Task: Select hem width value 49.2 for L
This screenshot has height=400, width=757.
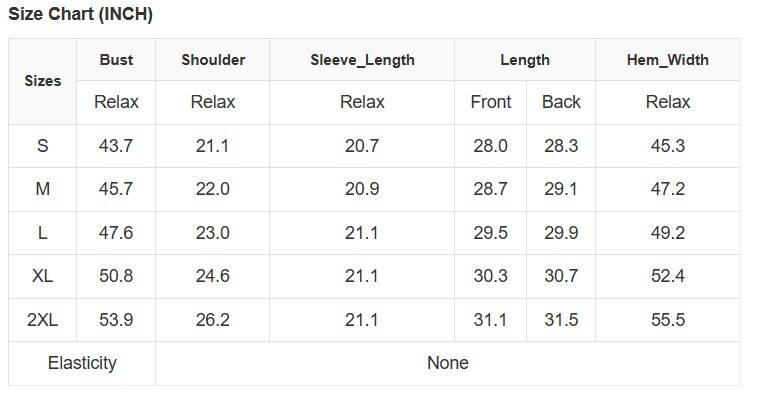Action: click(x=668, y=233)
